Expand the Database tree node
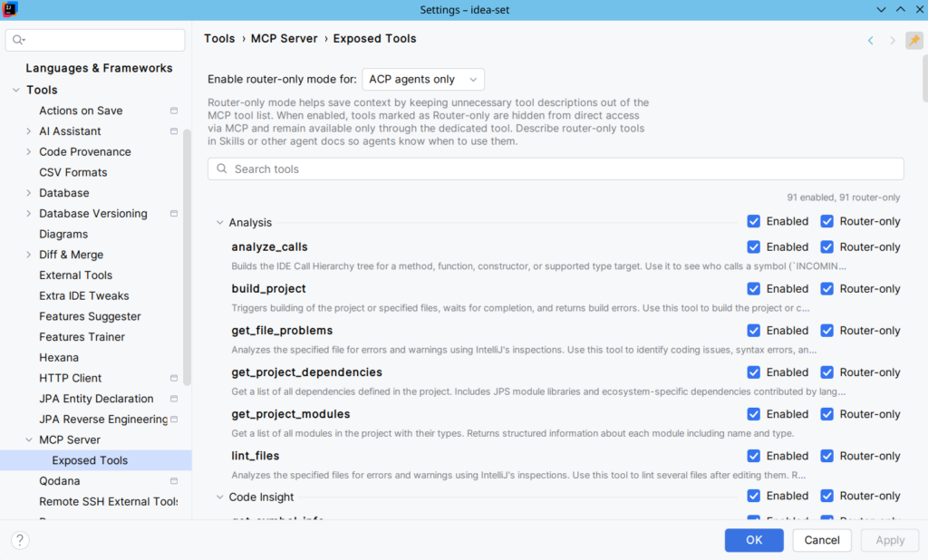928x560 pixels. [x=28, y=193]
